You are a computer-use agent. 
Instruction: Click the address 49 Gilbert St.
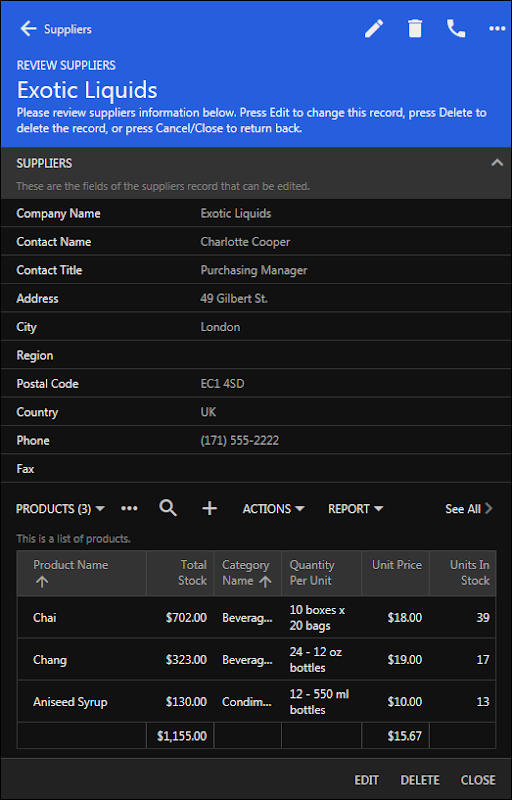234,298
